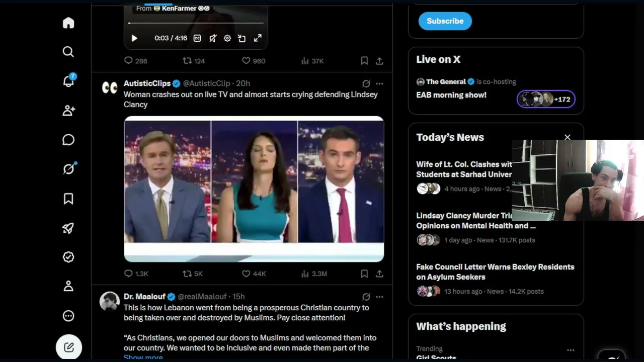This screenshot has width=644, height=362.
Task: Play the AutisticClips live TV video
Action: [x=254, y=189]
